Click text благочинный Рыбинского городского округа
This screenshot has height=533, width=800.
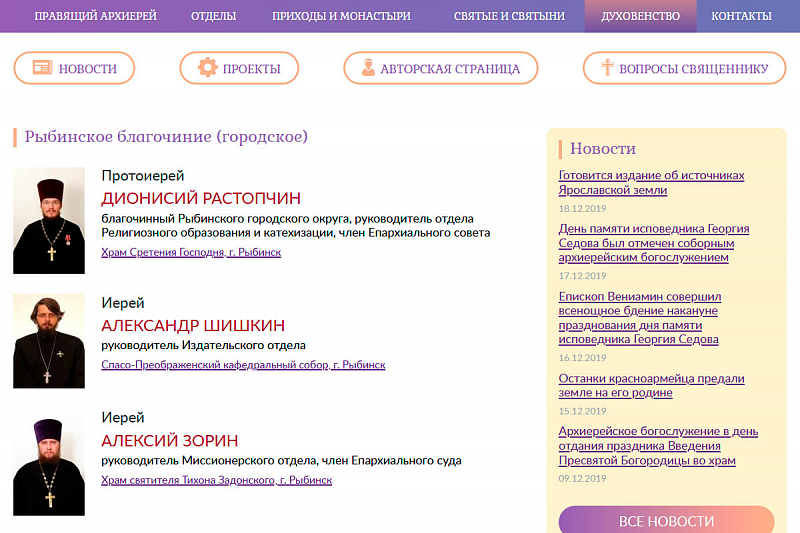click(x=226, y=219)
